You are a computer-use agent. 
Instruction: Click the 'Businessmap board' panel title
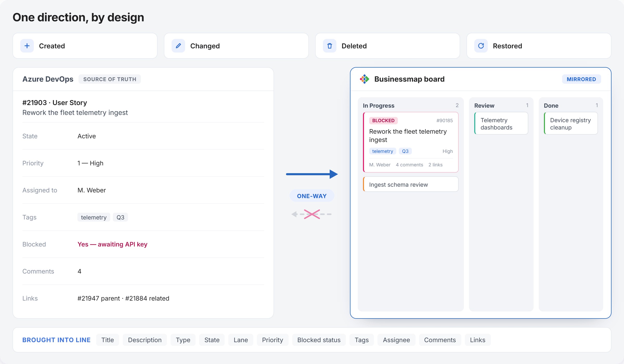(409, 79)
